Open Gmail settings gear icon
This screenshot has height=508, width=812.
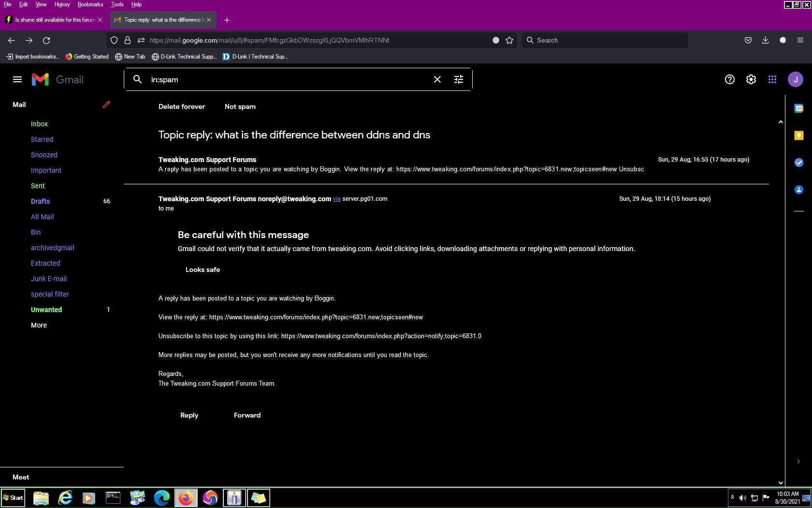tap(751, 79)
